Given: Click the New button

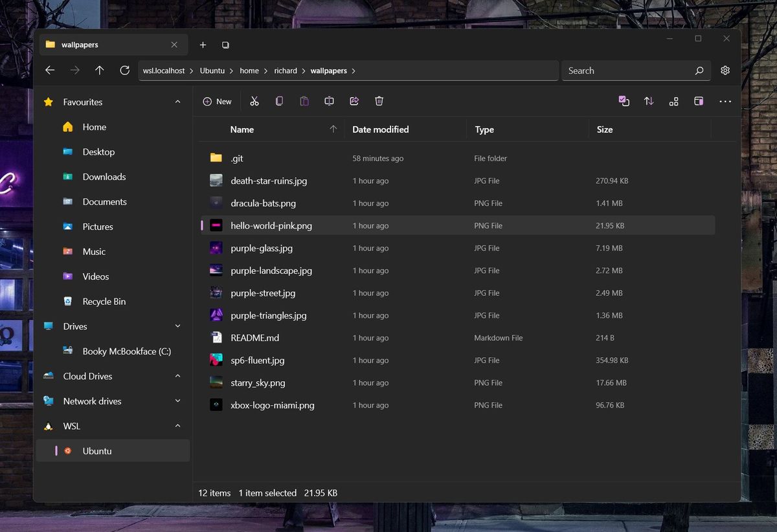Looking at the screenshot, I should 218,101.
